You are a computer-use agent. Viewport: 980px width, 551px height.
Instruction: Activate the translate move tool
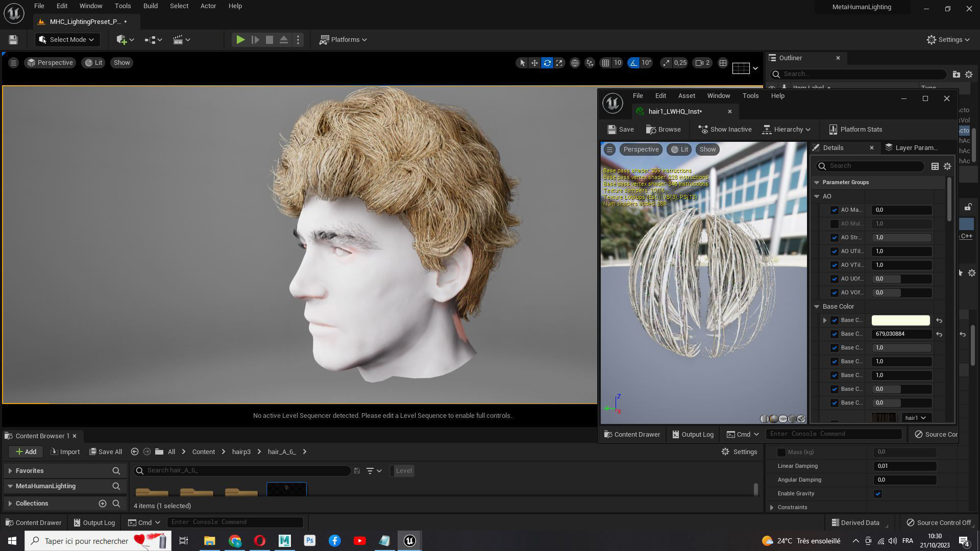(x=534, y=63)
